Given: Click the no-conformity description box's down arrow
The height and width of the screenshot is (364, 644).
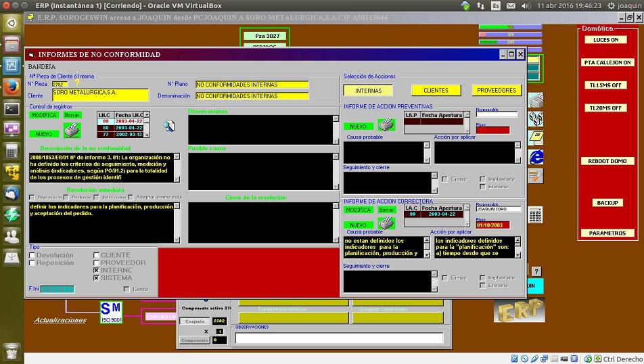Looking at the screenshot, I should (x=177, y=179).
